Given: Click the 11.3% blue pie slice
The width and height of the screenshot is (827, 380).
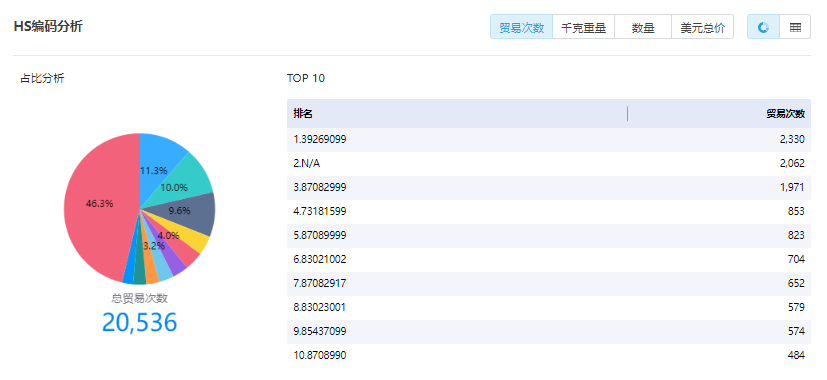Looking at the screenshot, I should tap(158, 158).
